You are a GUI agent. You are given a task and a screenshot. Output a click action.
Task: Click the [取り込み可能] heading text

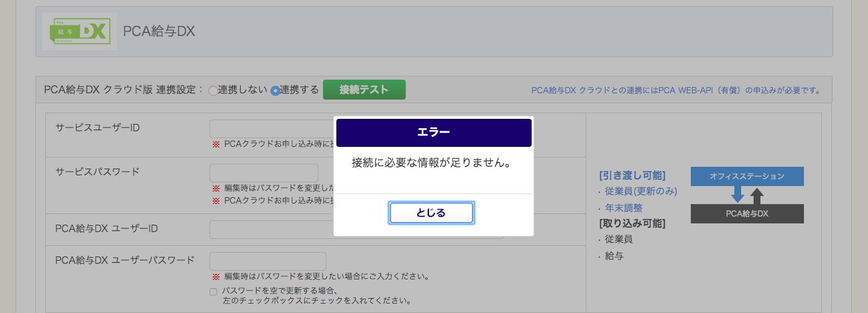point(632,223)
